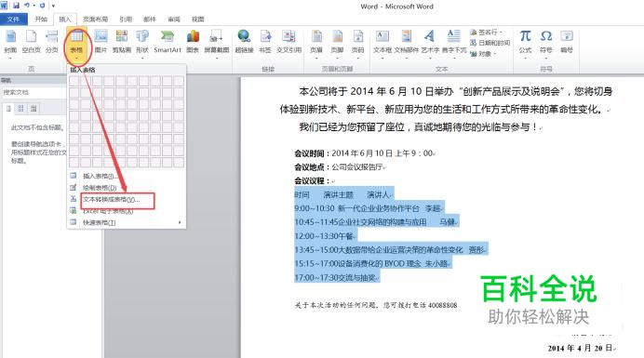Open the Undo history dropdown arrow
This screenshot has height=358, width=644.
click(34, 6)
